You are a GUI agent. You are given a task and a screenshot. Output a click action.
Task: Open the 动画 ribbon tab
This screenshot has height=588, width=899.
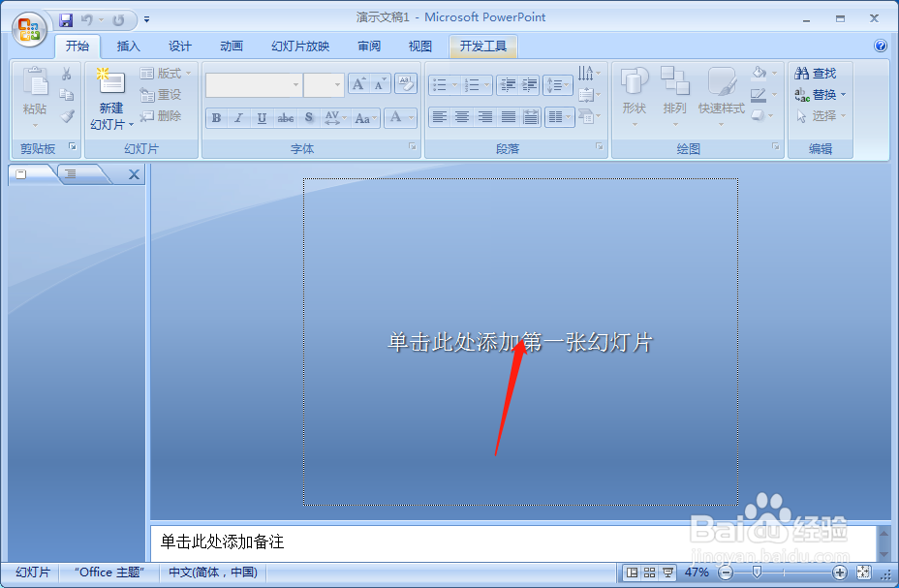[x=232, y=46]
